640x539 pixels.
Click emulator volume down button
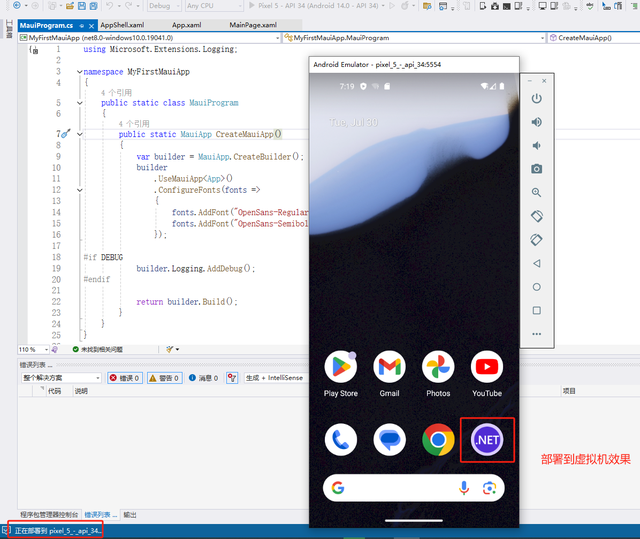536,146
